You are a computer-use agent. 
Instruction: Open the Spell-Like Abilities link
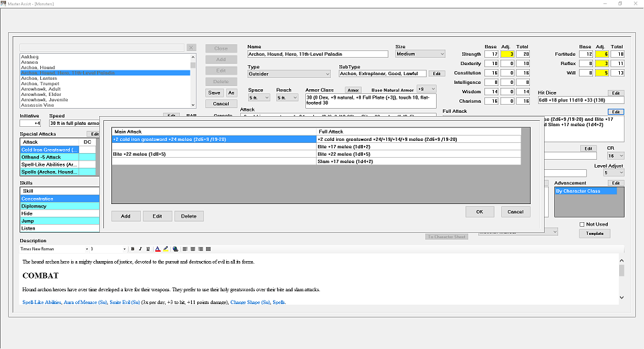click(42, 302)
